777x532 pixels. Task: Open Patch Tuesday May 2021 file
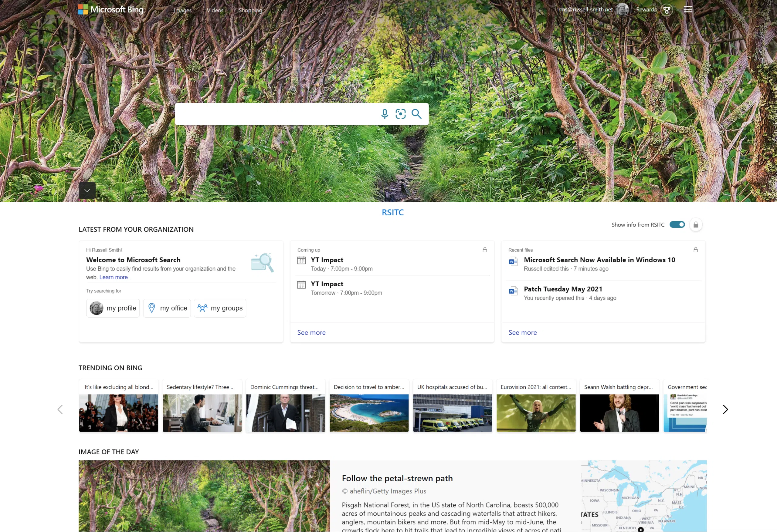[563, 289]
